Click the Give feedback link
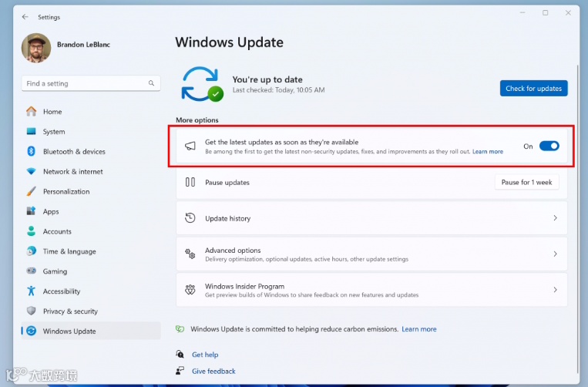 pos(213,372)
